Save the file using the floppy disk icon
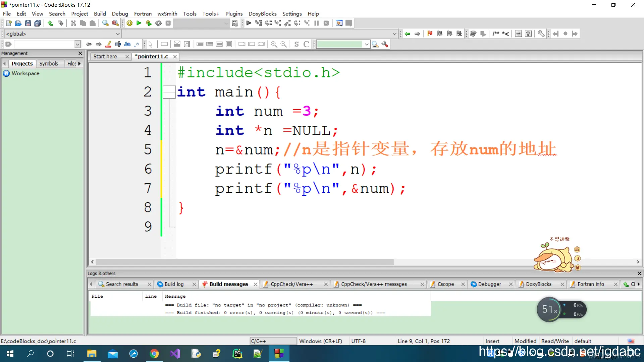Viewport: 644px width, 362px height. pos(28,23)
